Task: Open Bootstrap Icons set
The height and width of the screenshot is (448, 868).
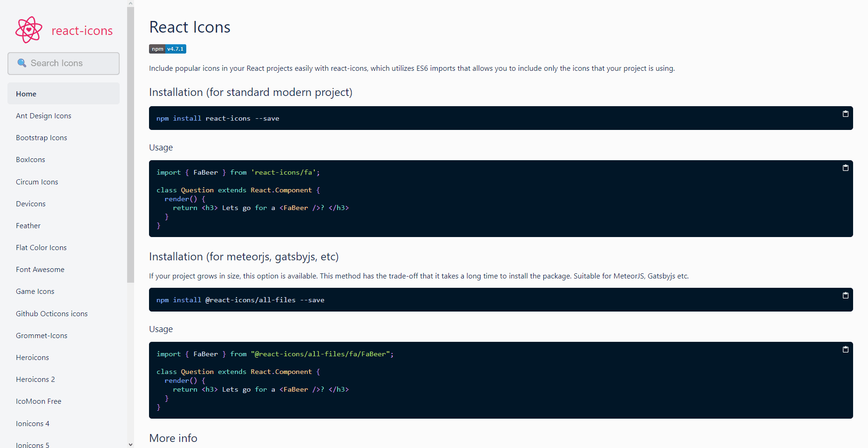Action: pos(41,138)
